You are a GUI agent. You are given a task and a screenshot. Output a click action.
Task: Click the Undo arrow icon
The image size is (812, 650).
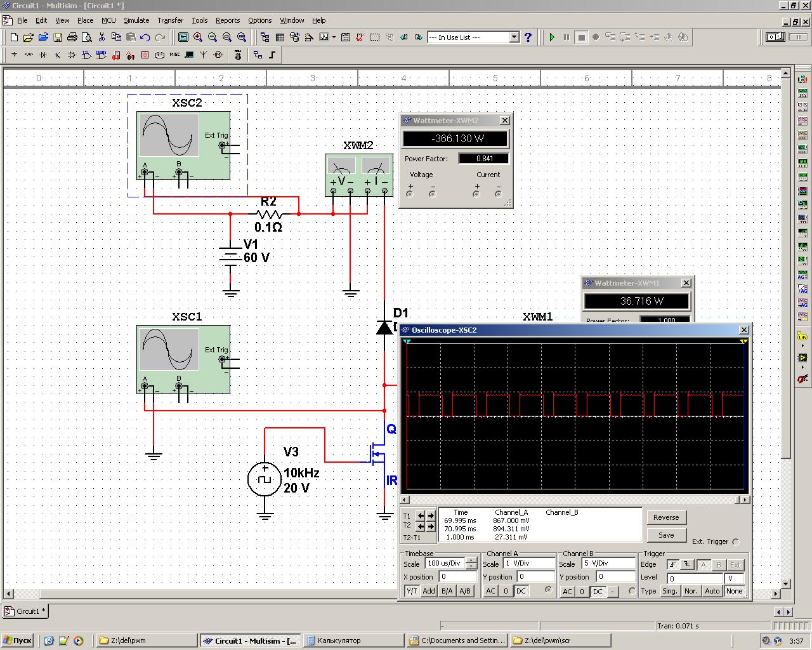(145, 37)
